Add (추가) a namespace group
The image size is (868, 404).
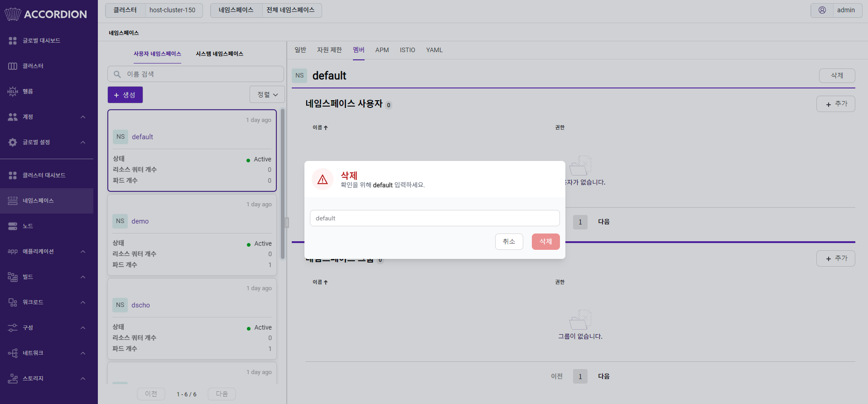pos(836,258)
